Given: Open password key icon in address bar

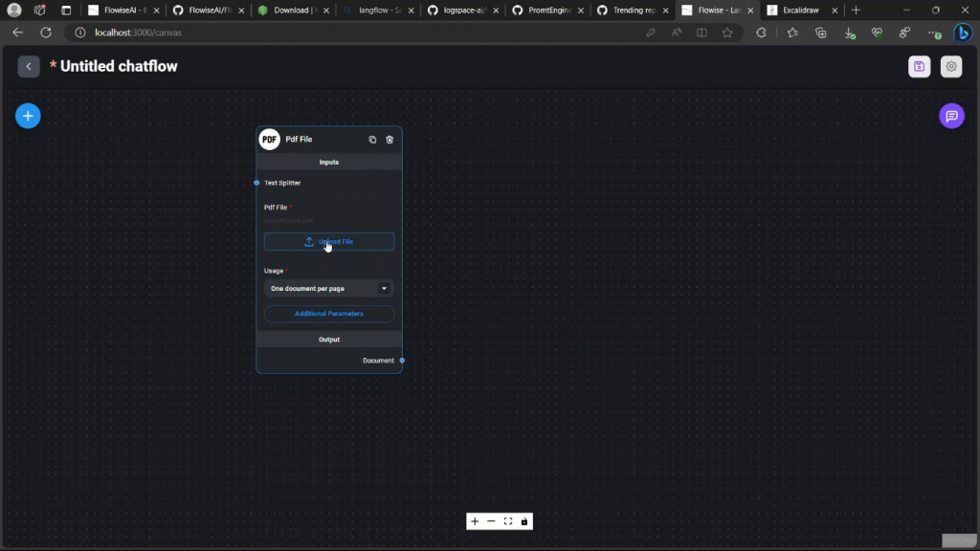Looking at the screenshot, I should pyautogui.click(x=651, y=33).
